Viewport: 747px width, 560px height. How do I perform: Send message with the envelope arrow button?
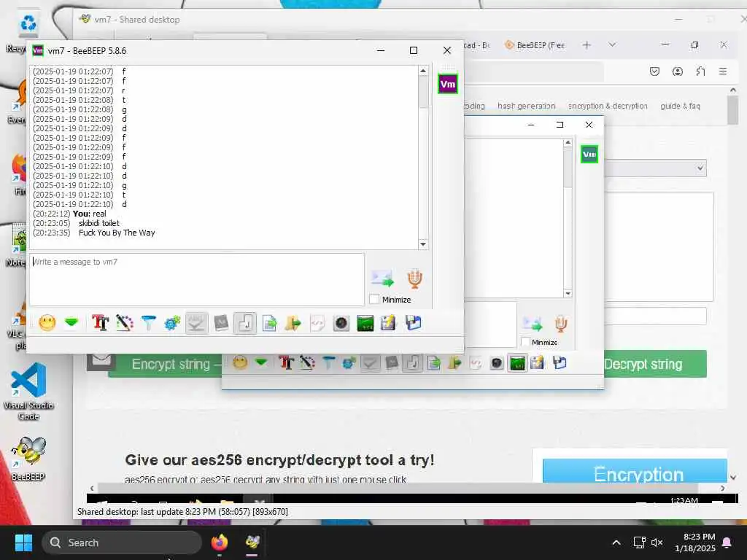click(382, 279)
